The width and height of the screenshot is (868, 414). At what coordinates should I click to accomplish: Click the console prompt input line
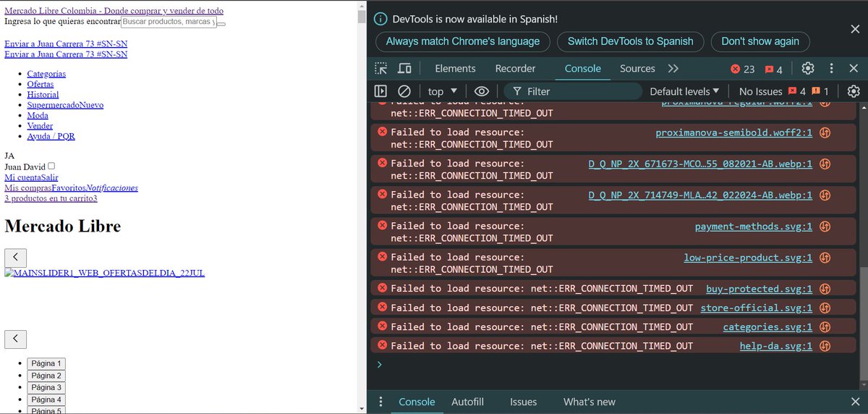615,364
